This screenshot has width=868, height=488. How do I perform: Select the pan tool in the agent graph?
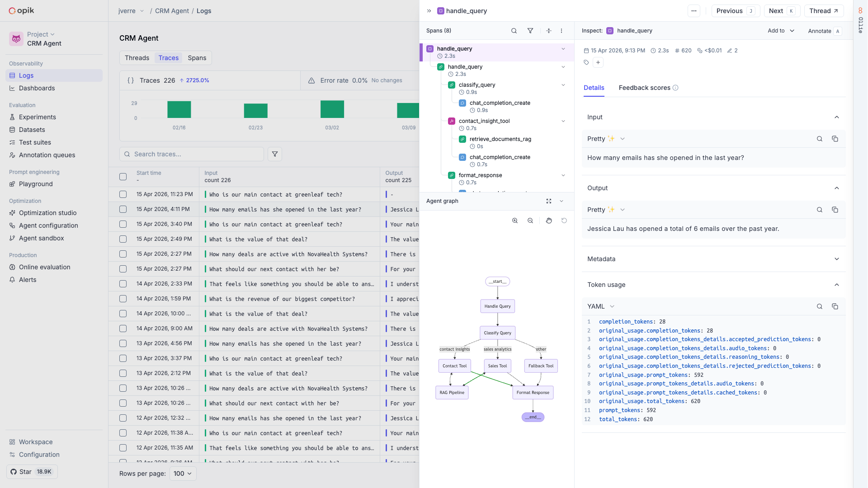549,221
